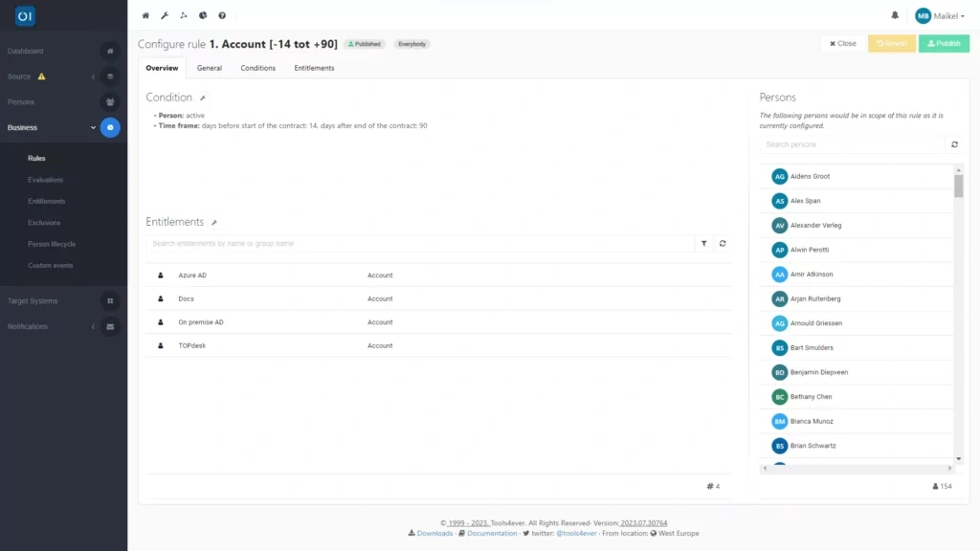Open the help question mark icon
The width and height of the screenshot is (980, 551).
221,15
